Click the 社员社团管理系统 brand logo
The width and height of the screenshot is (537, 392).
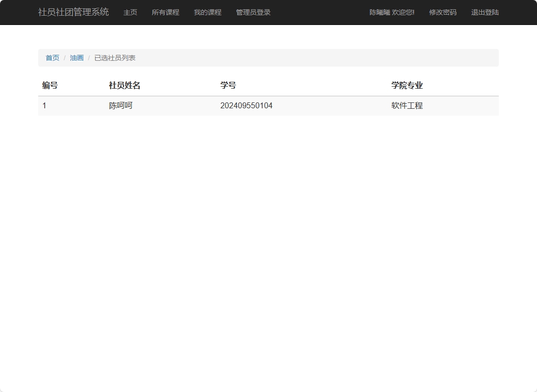tap(73, 12)
